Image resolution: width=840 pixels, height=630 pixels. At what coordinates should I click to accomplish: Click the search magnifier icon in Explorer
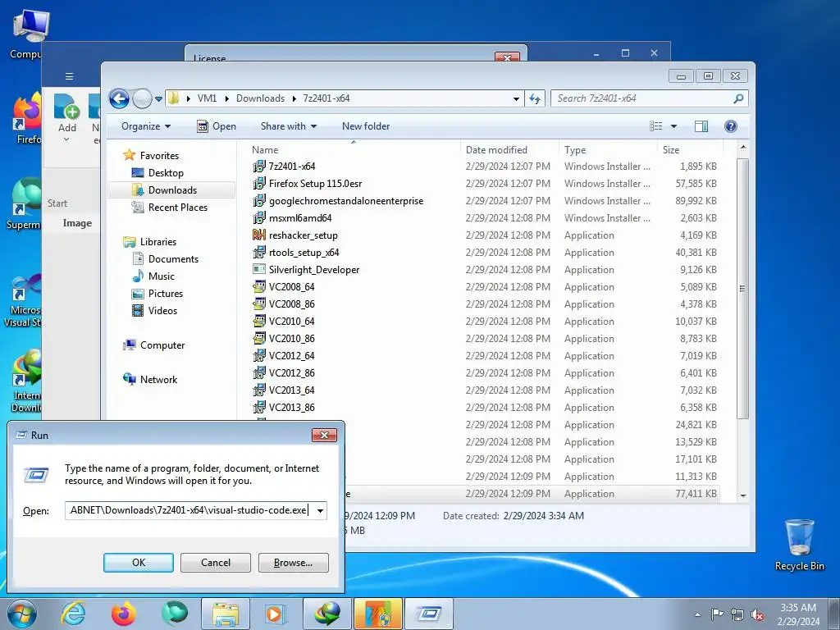(738, 98)
